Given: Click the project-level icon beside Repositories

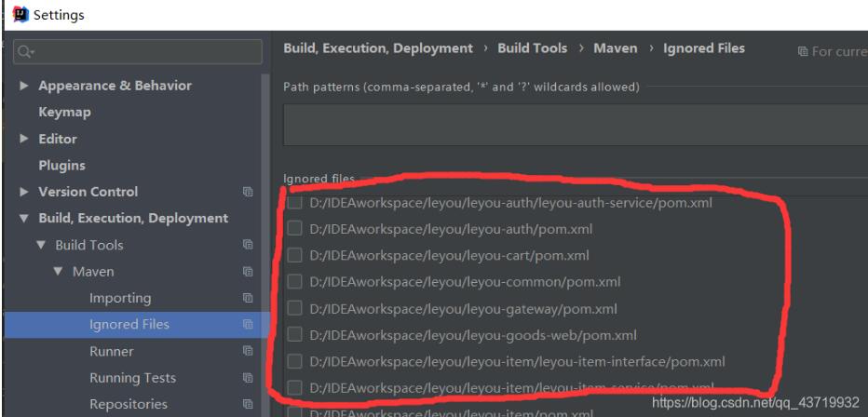Looking at the screenshot, I should click(x=248, y=404).
